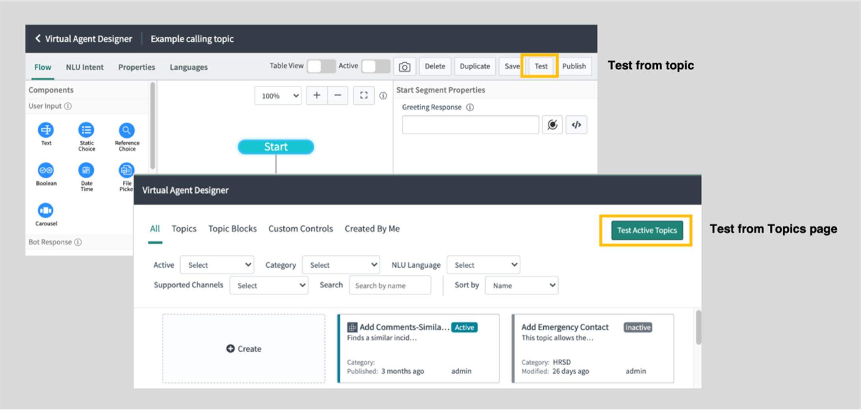868x411 pixels.
Task: Click the Create new topic card
Action: 244,349
